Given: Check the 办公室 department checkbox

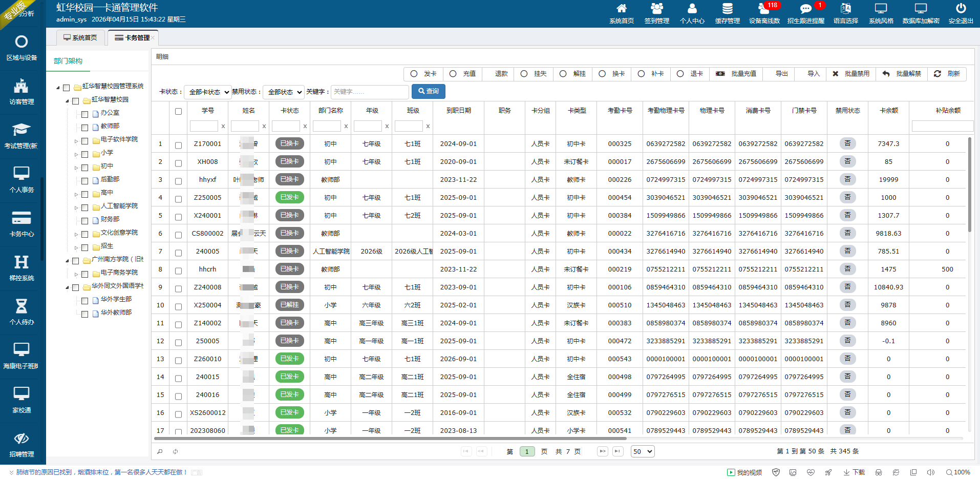Looking at the screenshot, I should [85, 114].
